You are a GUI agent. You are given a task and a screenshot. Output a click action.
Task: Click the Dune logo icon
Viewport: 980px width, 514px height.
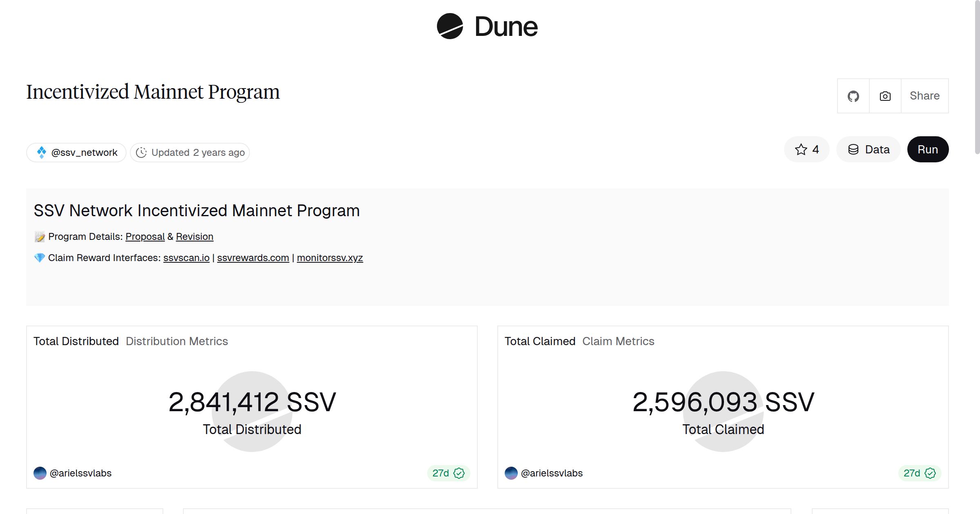click(450, 26)
